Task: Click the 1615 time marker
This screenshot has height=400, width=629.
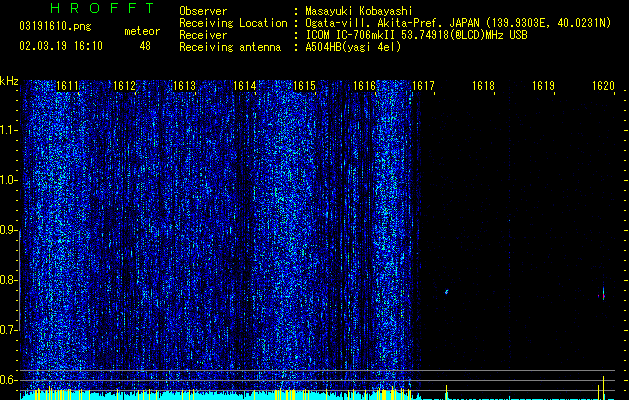Action: 304,86
